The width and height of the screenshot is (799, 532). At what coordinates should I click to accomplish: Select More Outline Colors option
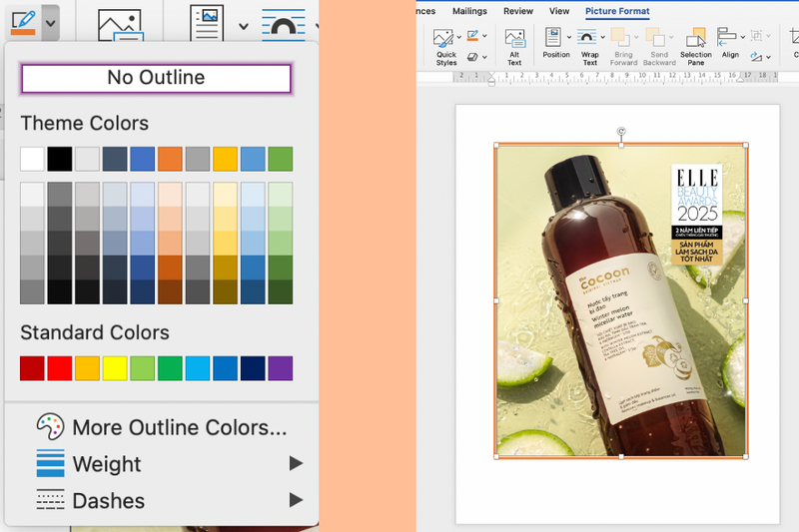[179, 427]
